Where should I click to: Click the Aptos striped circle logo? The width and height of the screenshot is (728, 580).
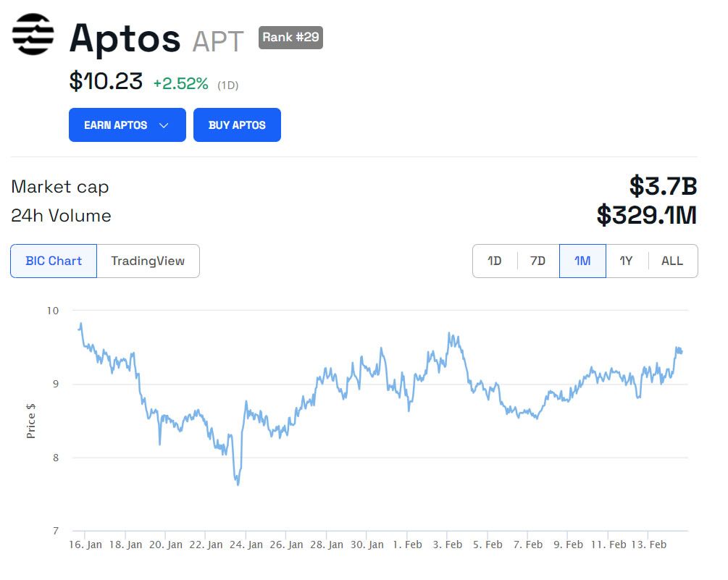(33, 35)
